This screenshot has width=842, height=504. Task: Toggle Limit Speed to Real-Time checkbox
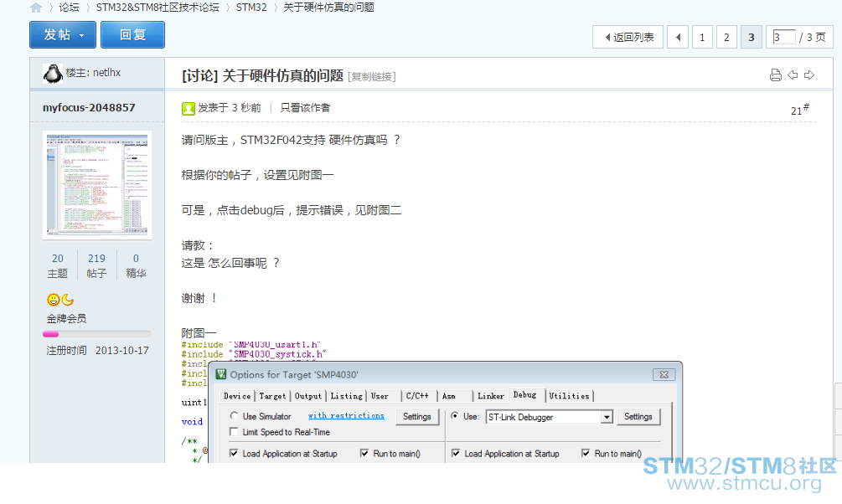pos(234,431)
